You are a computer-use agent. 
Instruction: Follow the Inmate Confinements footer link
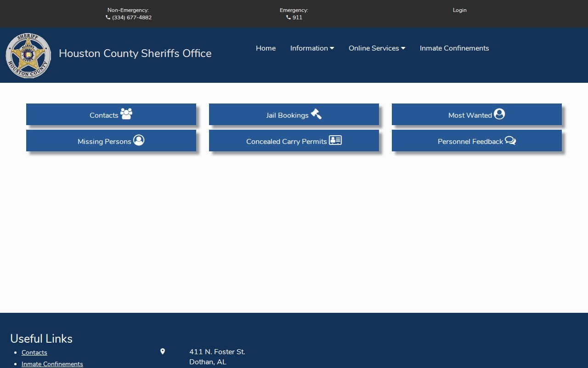tap(52, 364)
